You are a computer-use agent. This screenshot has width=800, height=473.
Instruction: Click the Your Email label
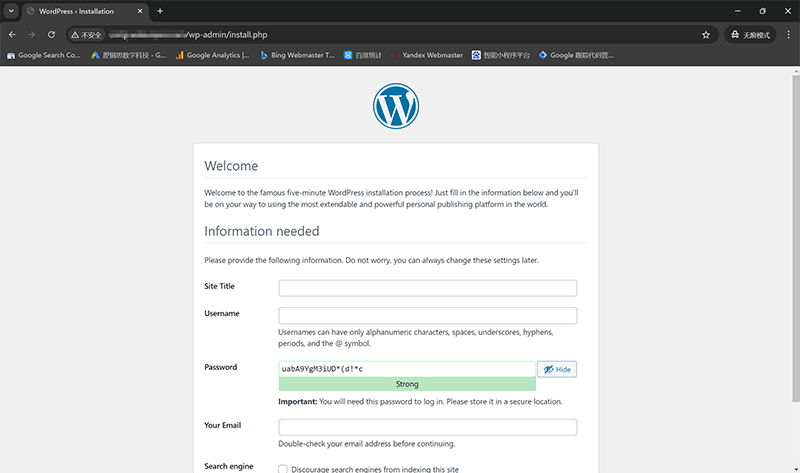(x=222, y=425)
